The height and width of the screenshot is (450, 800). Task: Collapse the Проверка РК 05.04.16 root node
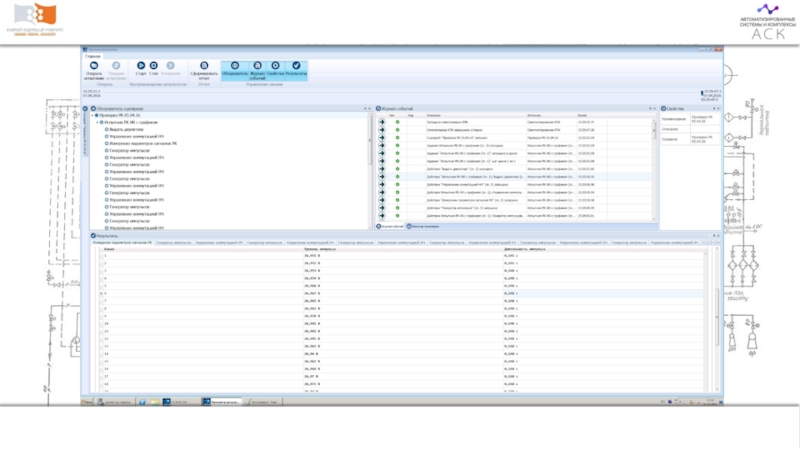(93, 116)
